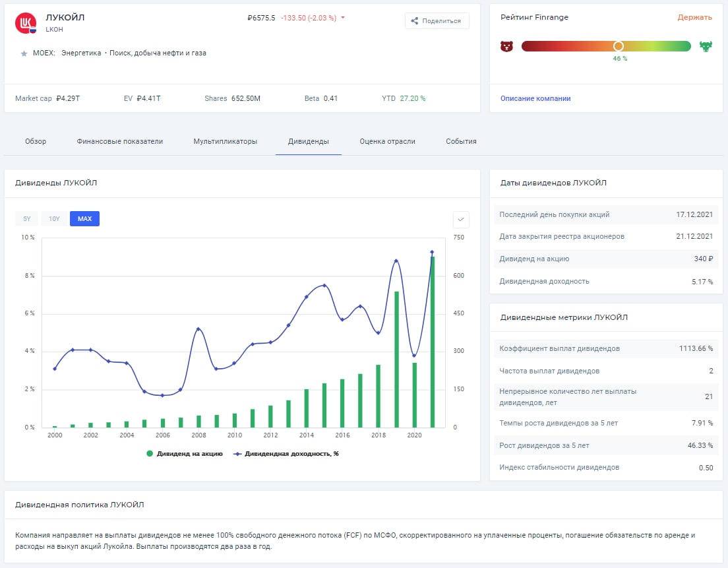
Task: Select the MAX chart range
Action: coord(84,219)
